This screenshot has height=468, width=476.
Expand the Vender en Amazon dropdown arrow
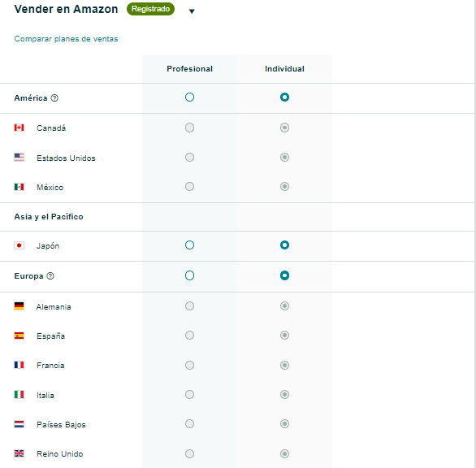tap(192, 11)
